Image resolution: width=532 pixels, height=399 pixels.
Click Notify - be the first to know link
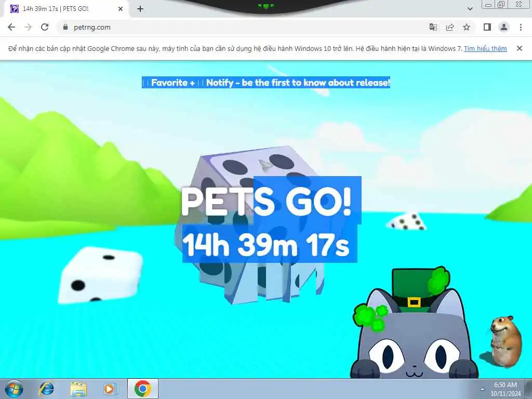click(298, 83)
